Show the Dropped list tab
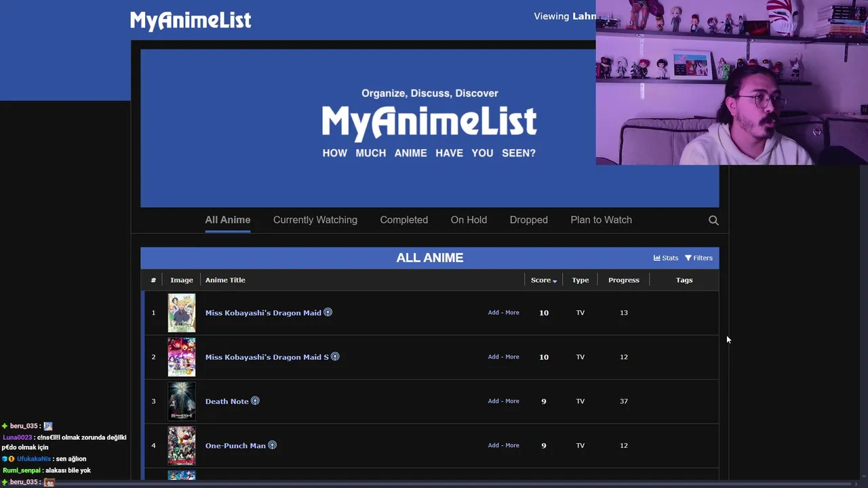868x488 pixels. pyautogui.click(x=529, y=220)
